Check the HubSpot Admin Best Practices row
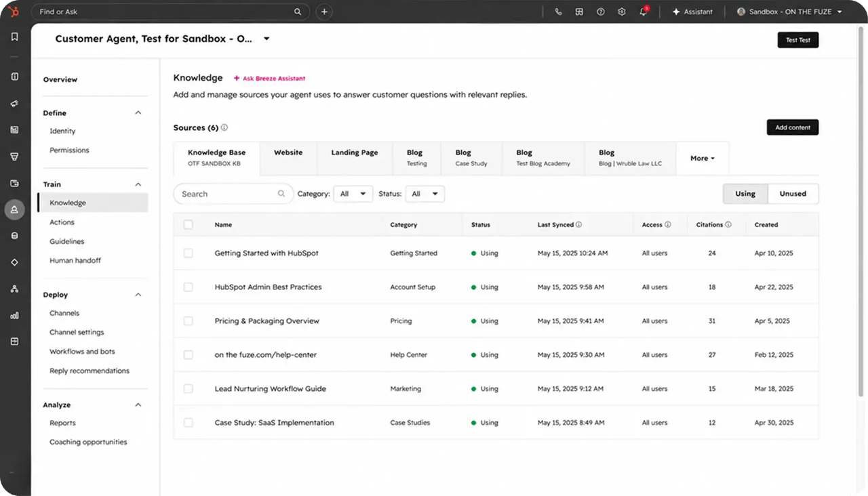868x496 pixels. 188,287
